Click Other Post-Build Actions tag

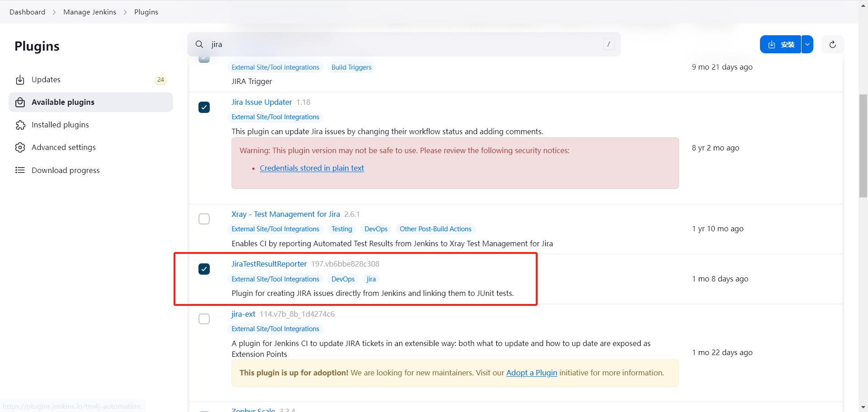(x=435, y=229)
